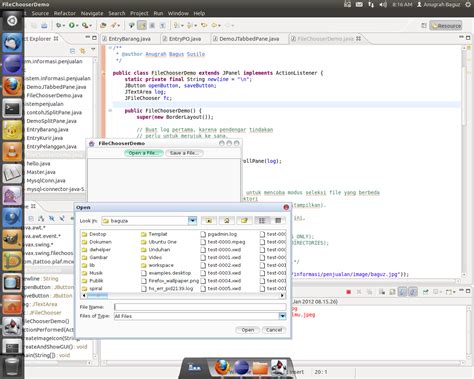The height and width of the screenshot is (379, 474).
Task: Click Pin Console icon
Action: pos(425,292)
